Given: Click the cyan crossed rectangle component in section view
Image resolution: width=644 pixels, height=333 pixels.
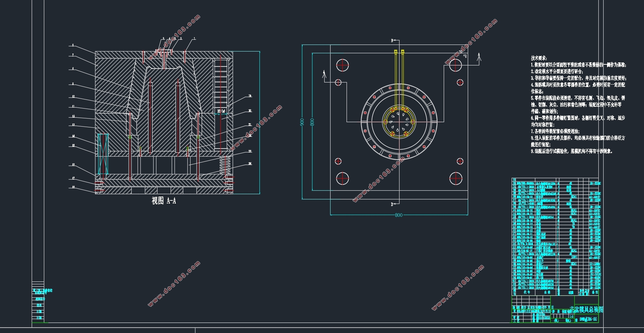Looking at the screenshot, I should click(x=103, y=154).
